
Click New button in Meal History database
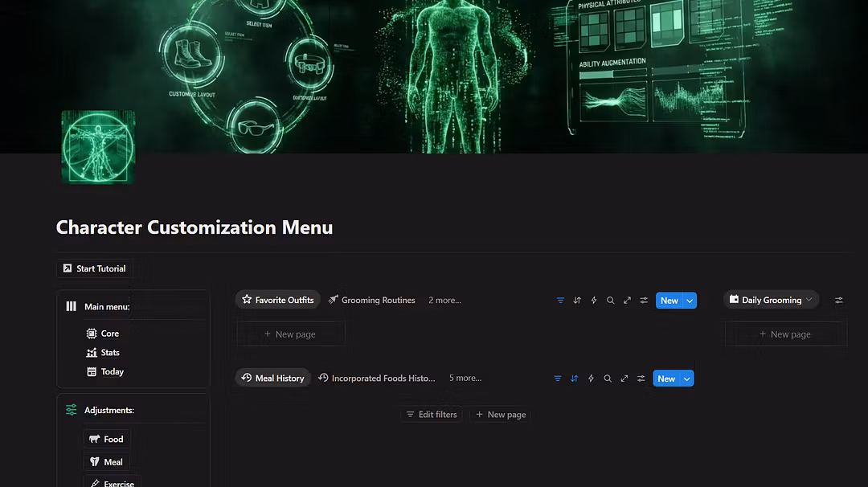coord(666,379)
